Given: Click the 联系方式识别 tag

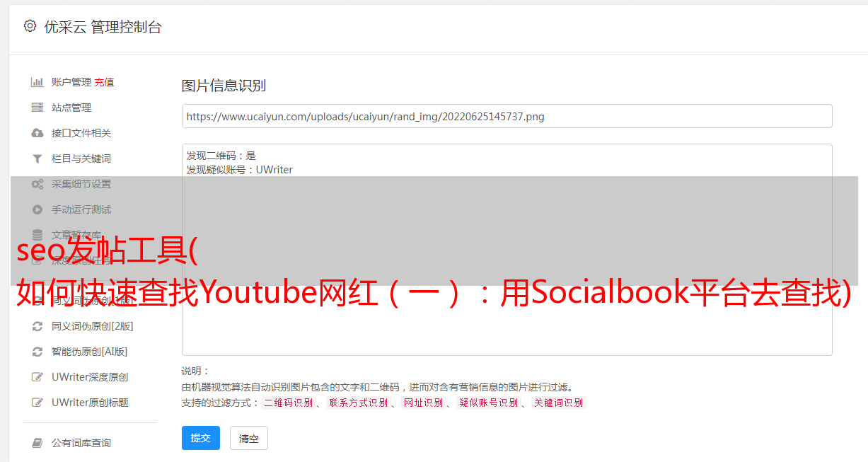Looking at the screenshot, I should pyautogui.click(x=358, y=403).
